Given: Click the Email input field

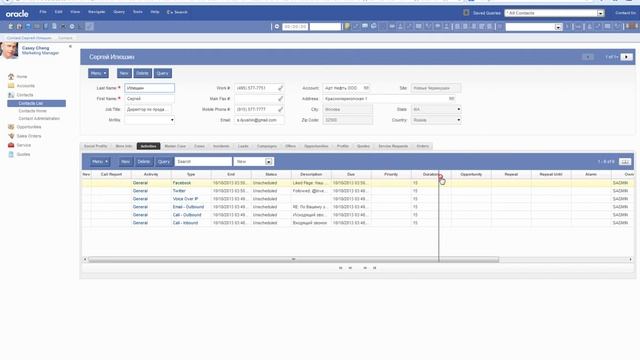Looking at the screenshot, I should tap(260, 120).
